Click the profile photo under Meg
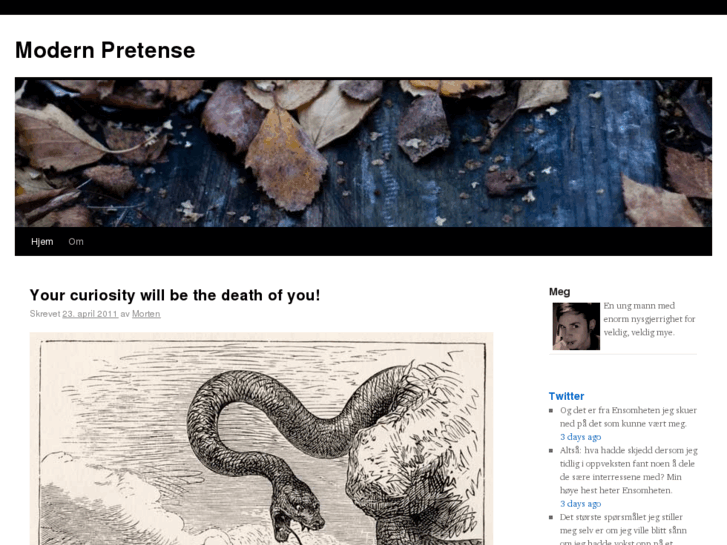The width and height of the screenshot is (727, 545). [576, 326]
